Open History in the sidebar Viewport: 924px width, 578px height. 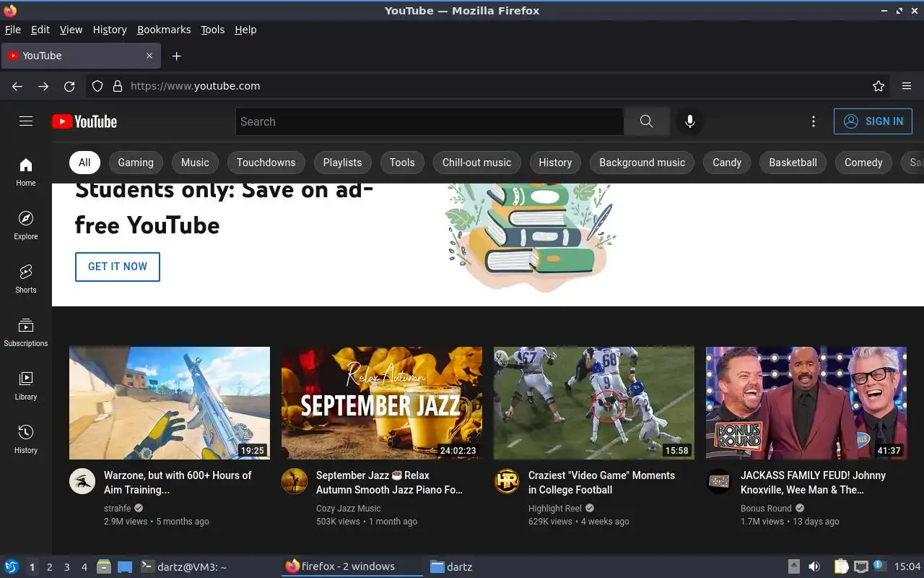click(x=26, y=439)
